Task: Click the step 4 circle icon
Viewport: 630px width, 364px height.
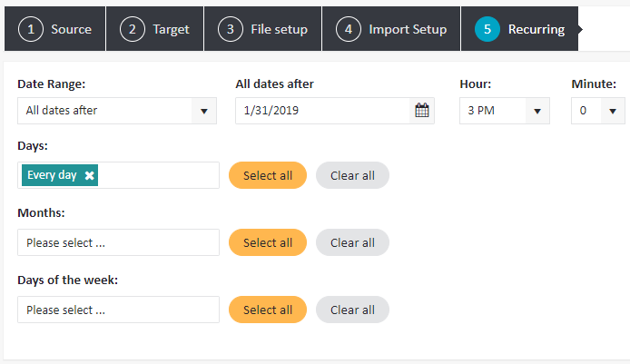Action: [349, 29]
